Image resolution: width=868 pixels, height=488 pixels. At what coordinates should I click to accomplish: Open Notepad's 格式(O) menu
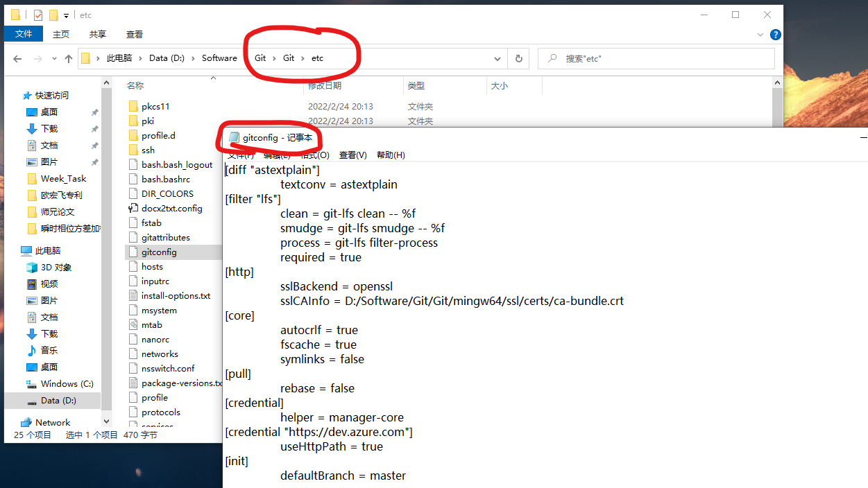[315, 155]
